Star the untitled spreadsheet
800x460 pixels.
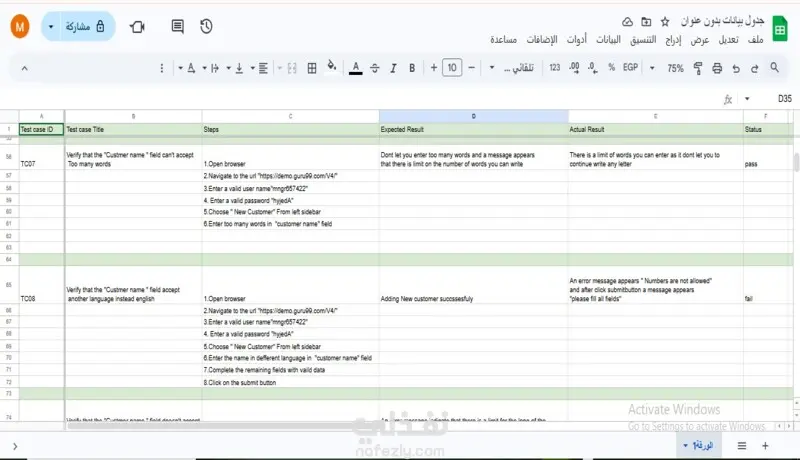(x=665, y=21)
